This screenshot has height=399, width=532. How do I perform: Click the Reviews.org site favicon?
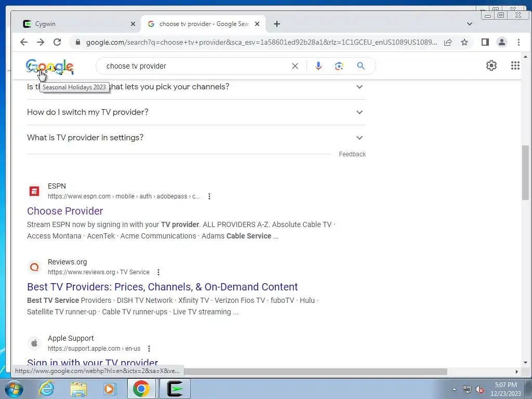[34, 267]
